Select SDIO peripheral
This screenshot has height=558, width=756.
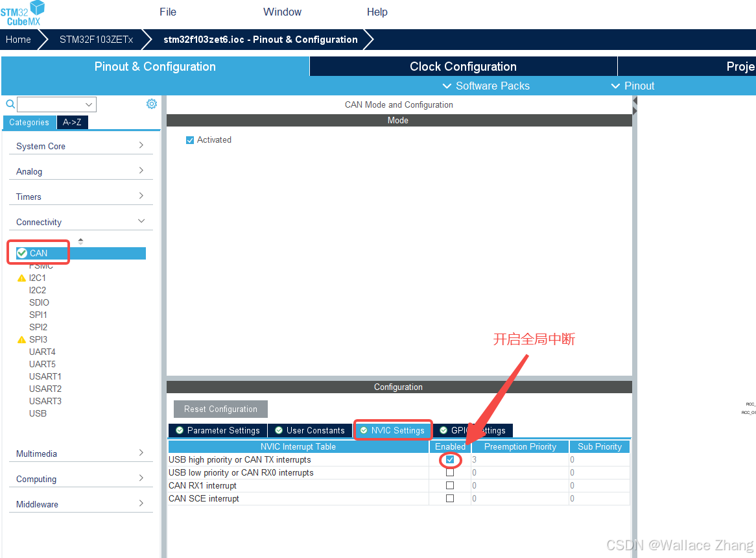(x=39, y=302)
